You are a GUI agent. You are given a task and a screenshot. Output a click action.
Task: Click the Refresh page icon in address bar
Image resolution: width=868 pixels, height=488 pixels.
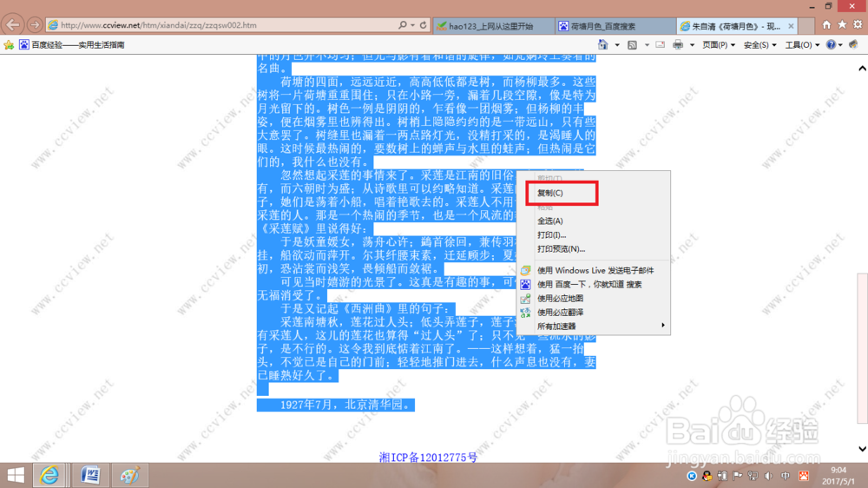pyautogui.click(x=423, y=25)
